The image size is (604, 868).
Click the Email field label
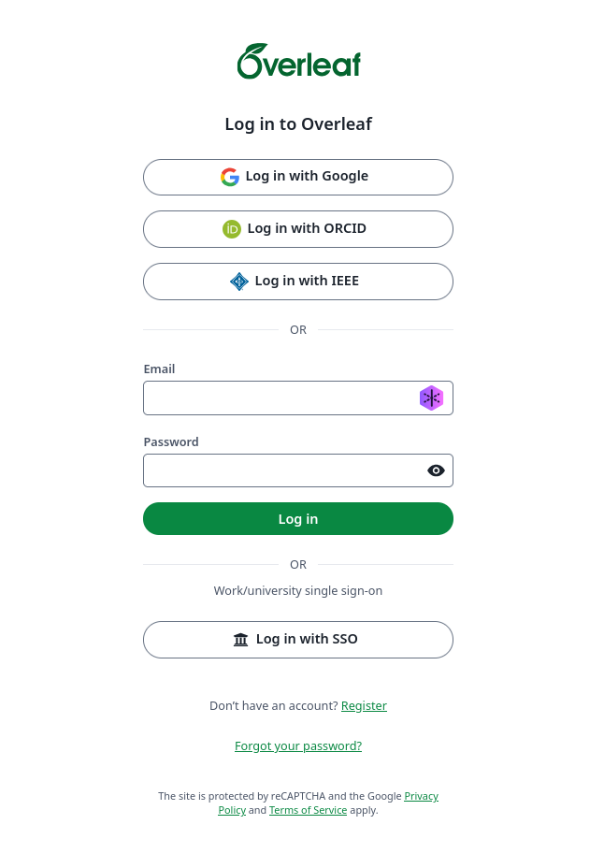pos(159,369)
